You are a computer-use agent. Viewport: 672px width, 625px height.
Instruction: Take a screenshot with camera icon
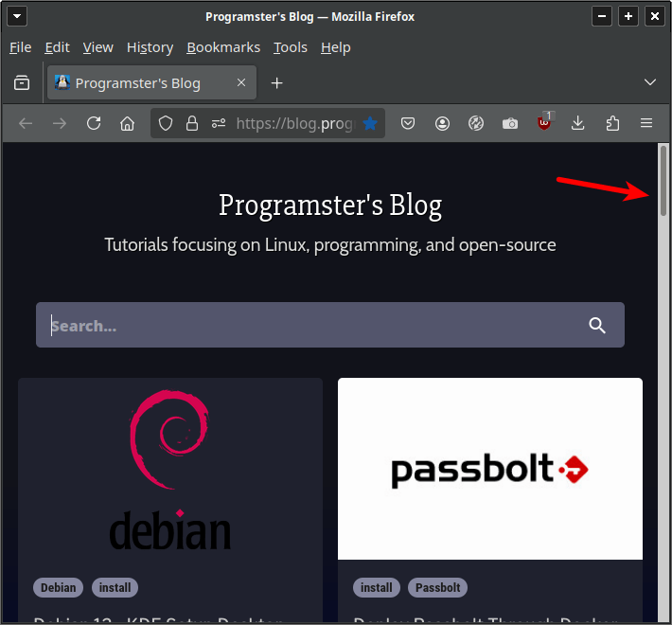(510, 123)
